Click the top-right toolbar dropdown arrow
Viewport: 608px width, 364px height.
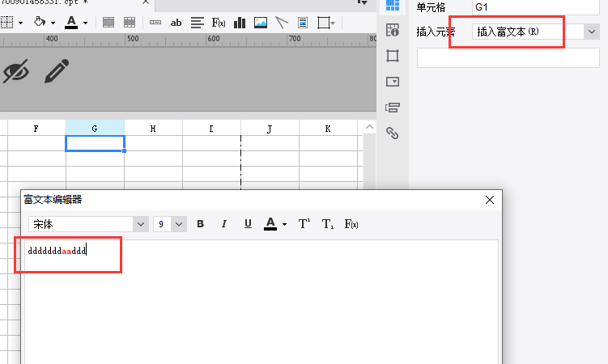[x=363, y=2]
